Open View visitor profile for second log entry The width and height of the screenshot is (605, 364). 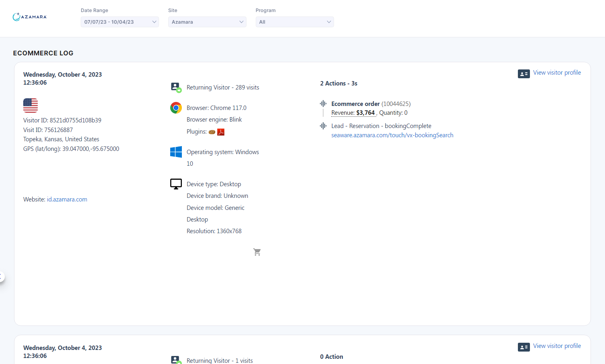tap(557, 346)
